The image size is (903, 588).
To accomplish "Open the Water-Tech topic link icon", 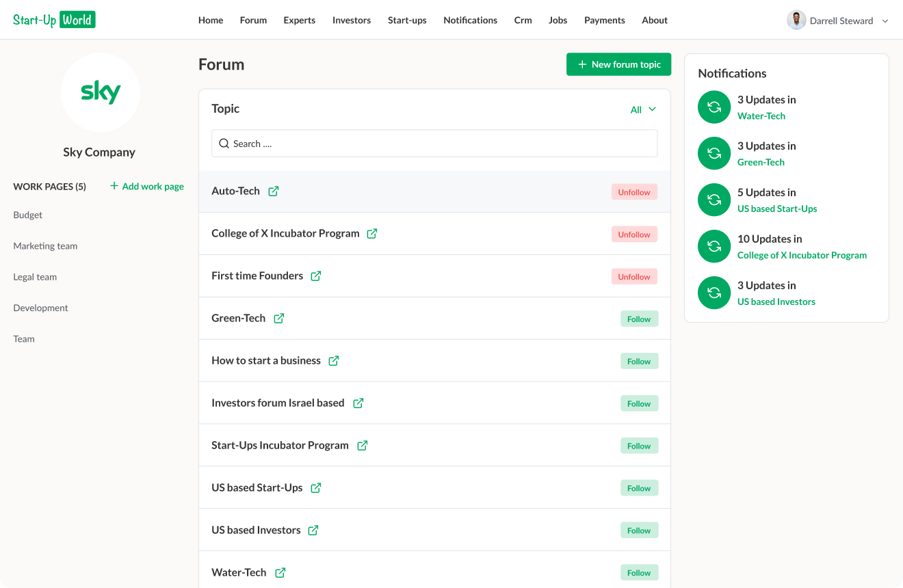I will point(280,573).
